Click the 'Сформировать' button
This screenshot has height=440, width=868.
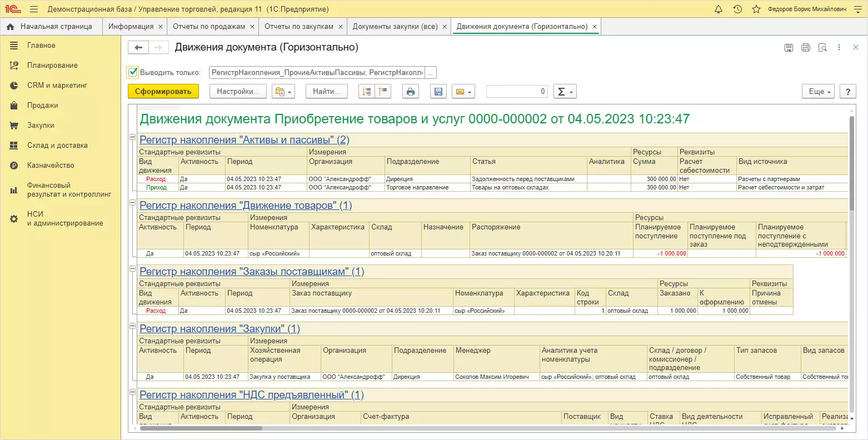pyautogui.click(x=163, y=92)
